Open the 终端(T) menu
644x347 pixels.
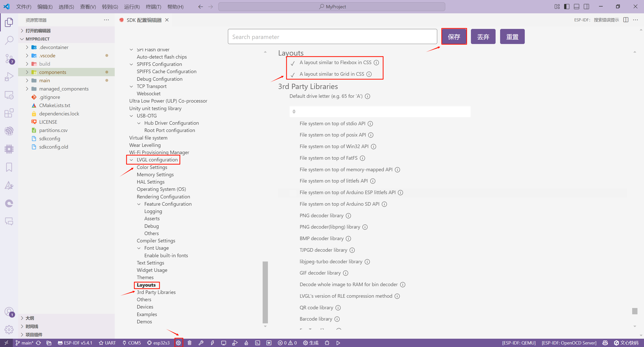coord(153,7)
